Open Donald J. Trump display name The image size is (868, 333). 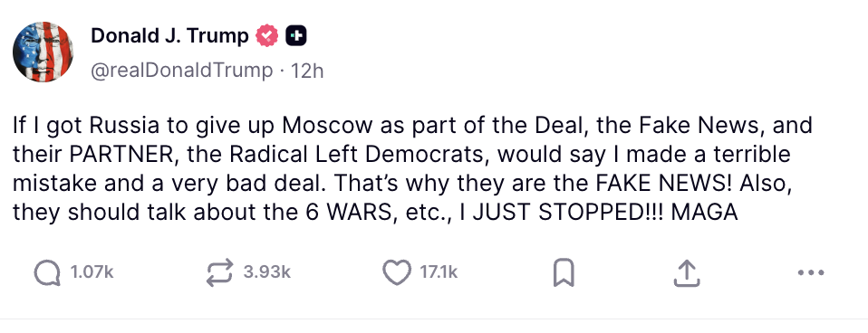click(169, 36)
